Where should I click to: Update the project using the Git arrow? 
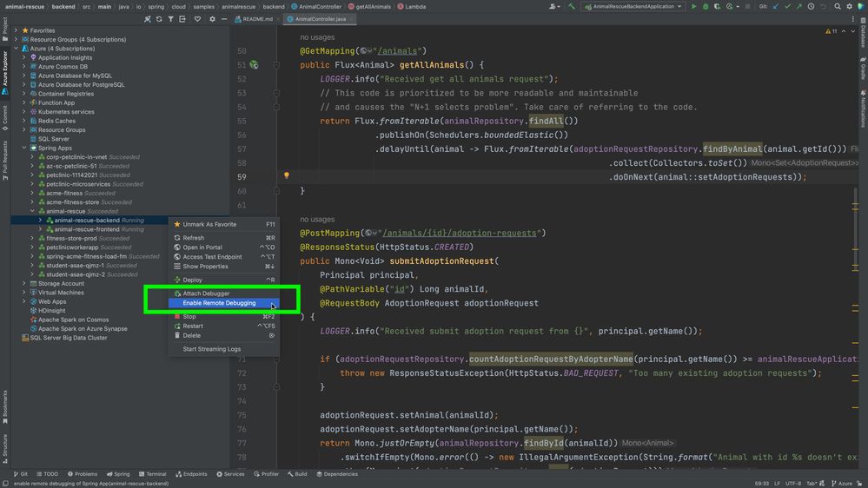pyautogui.click(x=776, y=7)
